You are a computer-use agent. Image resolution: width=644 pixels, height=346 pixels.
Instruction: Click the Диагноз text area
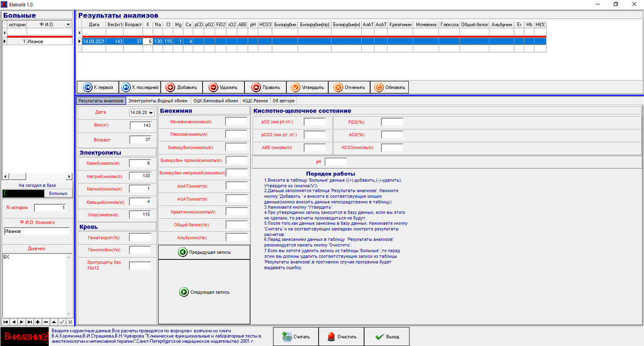tap(33, 285)
